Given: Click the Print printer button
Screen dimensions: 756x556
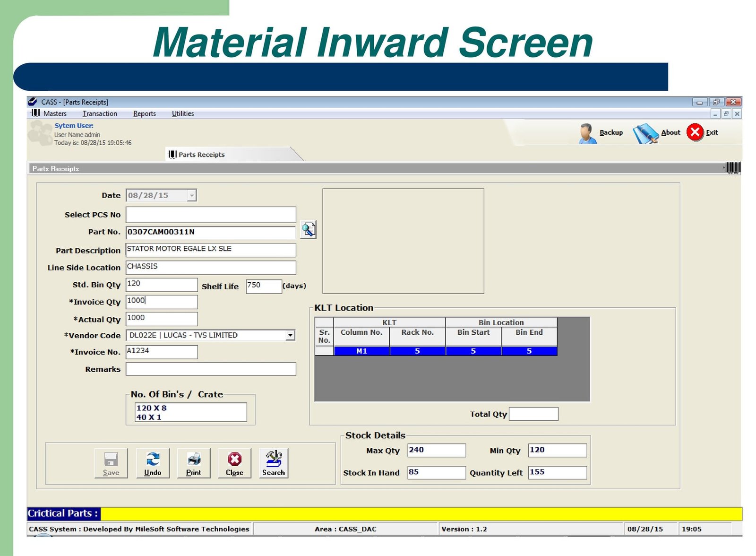Looking at the screenshot, I should (x=194, y=463).
